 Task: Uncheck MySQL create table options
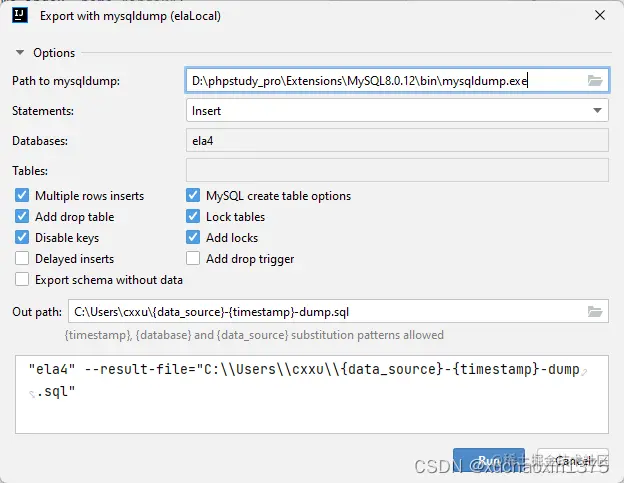click(x=193, y=195)
